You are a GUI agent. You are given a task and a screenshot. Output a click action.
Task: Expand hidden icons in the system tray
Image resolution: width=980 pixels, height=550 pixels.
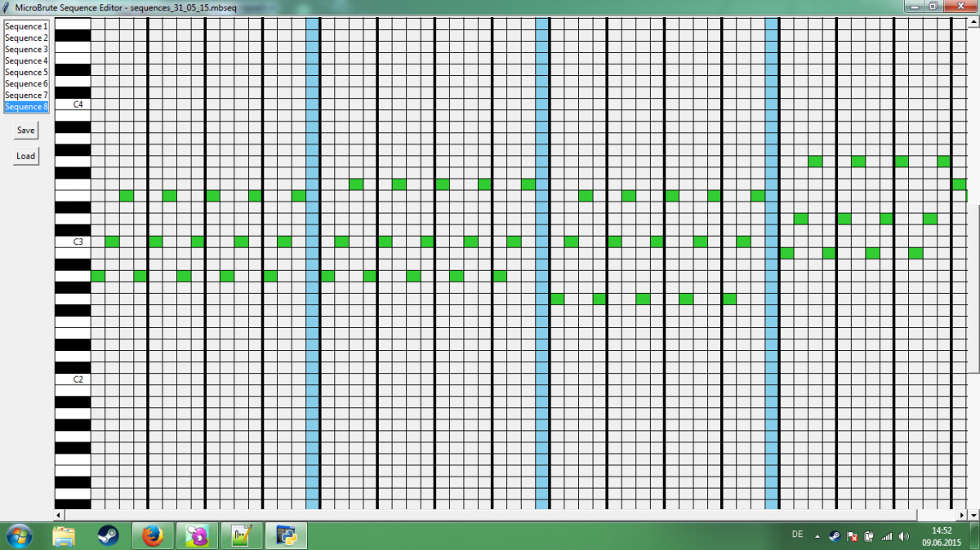817,536
